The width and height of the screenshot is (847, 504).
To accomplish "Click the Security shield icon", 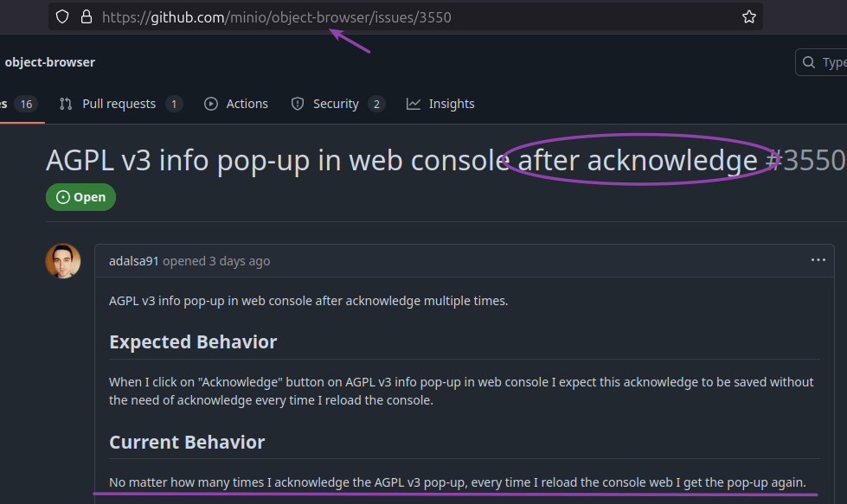I will pyautogui.click(x=298, y=104).
